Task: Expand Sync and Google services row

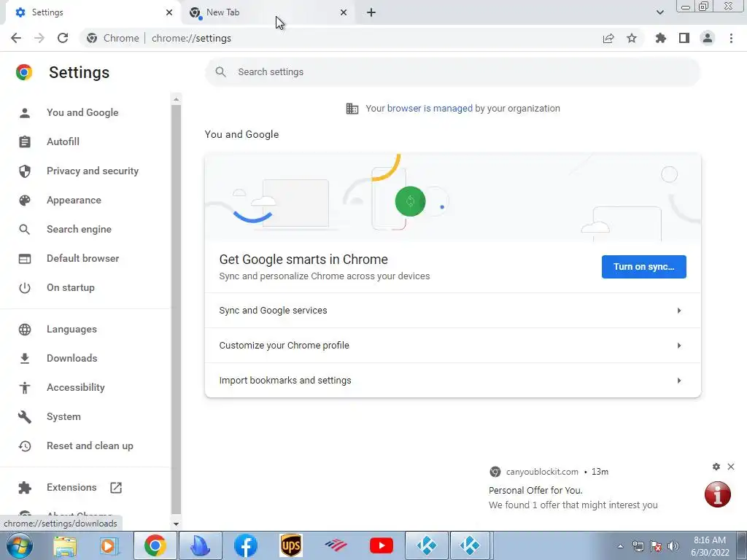Action: (452, 311)
